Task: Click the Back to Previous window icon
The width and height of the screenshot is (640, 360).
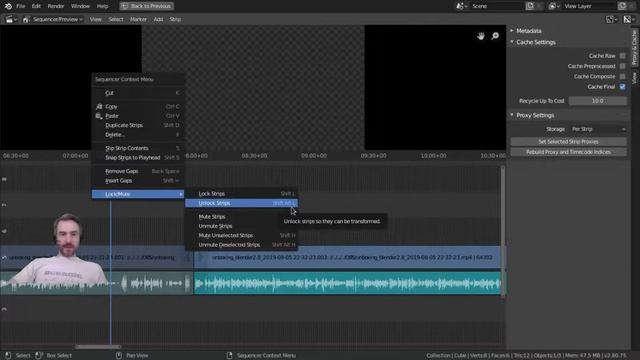Action: (x=125, y=6)
